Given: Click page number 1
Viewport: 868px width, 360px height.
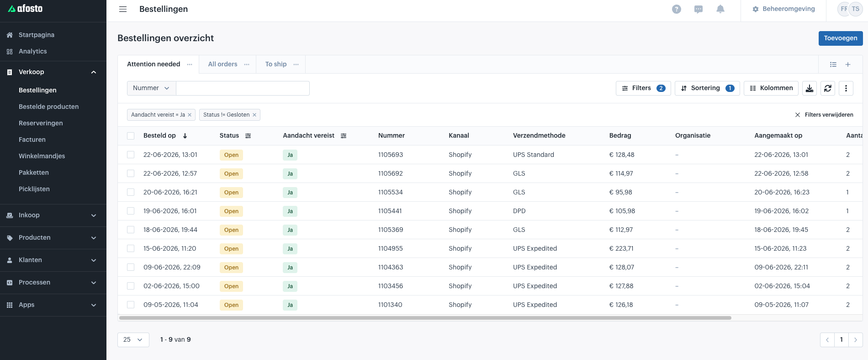Looking at the screenshot, I should pos(842,340).
